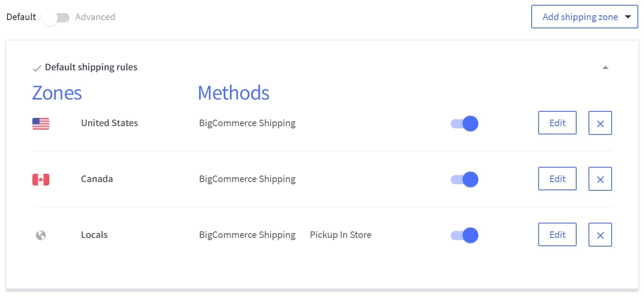This screenshot has width=644, height=296.
Task: Click the United States flag icon
Action: [x=41, y=124]
